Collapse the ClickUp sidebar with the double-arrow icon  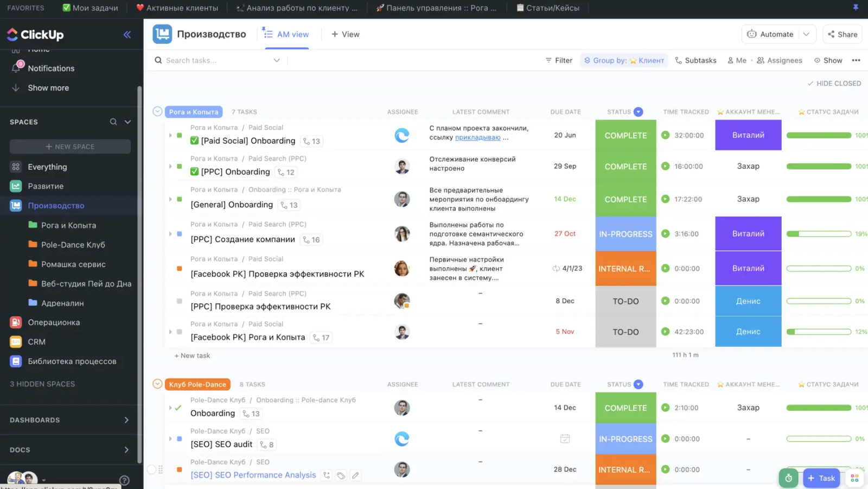pos(127,35)
